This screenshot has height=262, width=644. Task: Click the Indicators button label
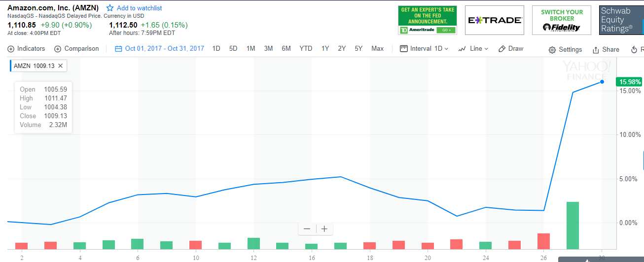pos(31,49)
